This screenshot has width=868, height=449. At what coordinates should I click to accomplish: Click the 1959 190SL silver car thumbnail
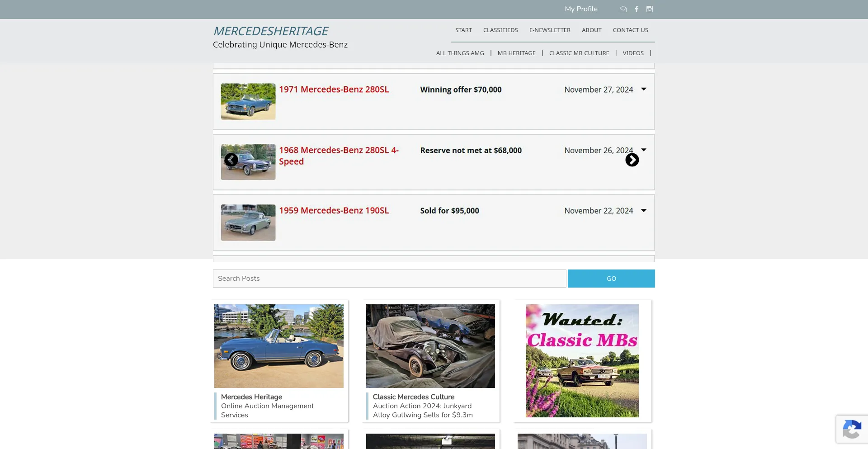(x=248, y=222)
